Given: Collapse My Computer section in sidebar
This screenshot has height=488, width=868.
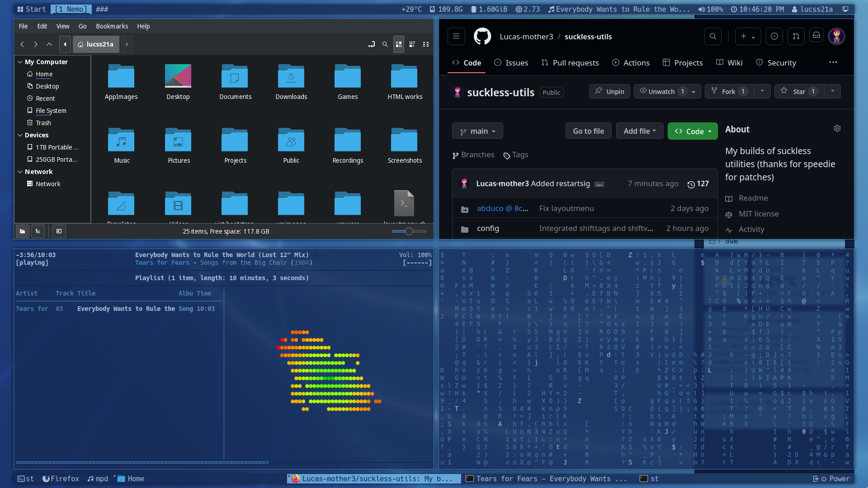Looking at the screenshot, I should pos(20,62).
